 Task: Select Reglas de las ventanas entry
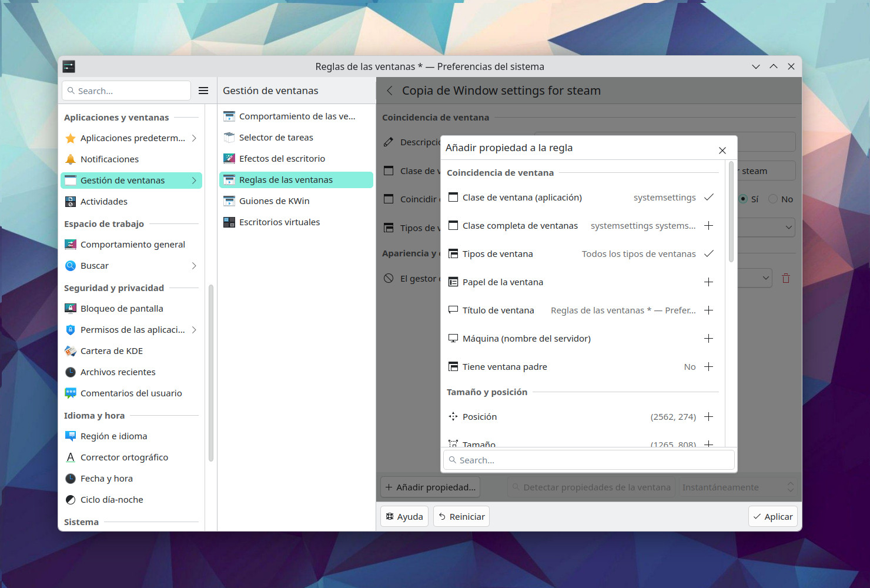[296, 180]
